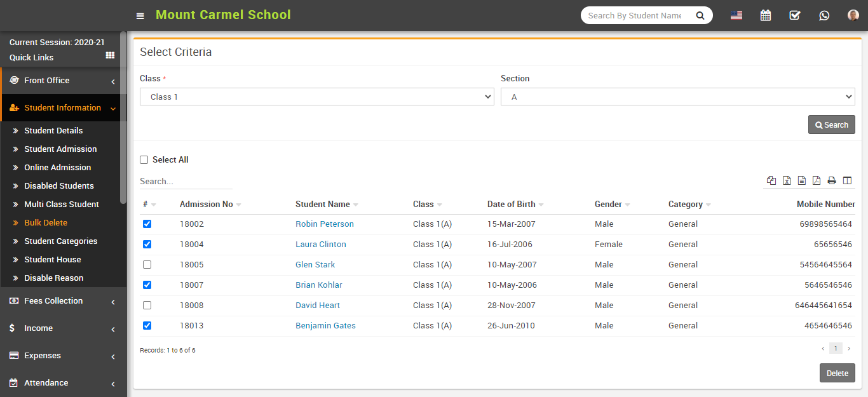Export the student list as PDF
Viewport: 868px width, 397px height.
[x=817, y=180]
